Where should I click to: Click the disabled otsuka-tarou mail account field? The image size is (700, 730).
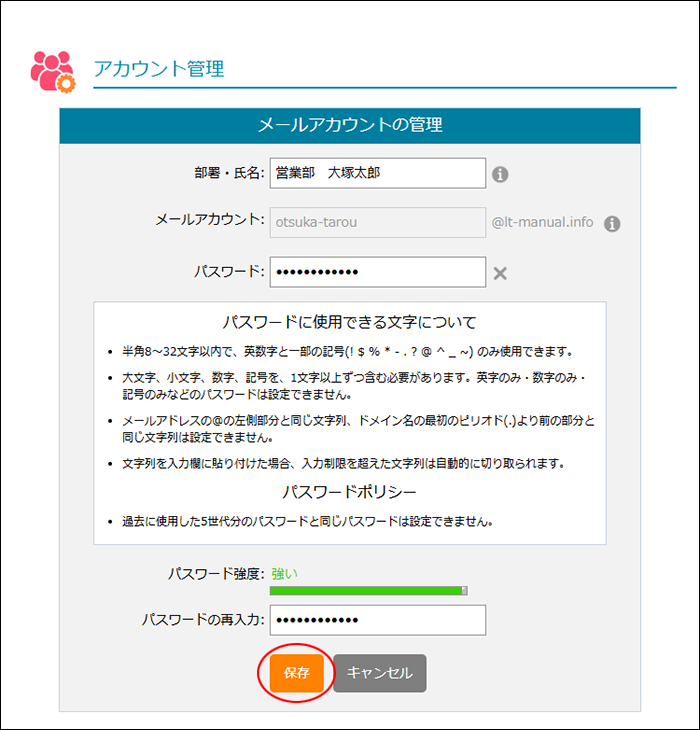377,223
